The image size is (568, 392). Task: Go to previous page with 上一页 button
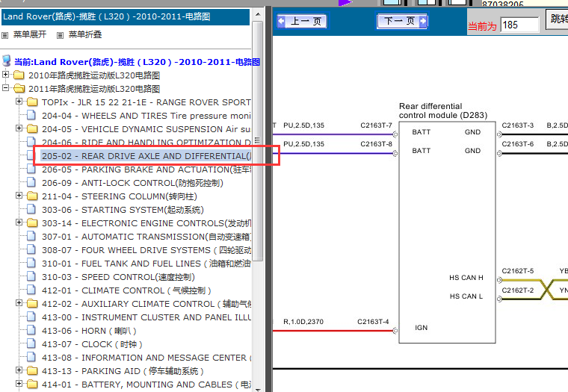click(x=302, y=21)
